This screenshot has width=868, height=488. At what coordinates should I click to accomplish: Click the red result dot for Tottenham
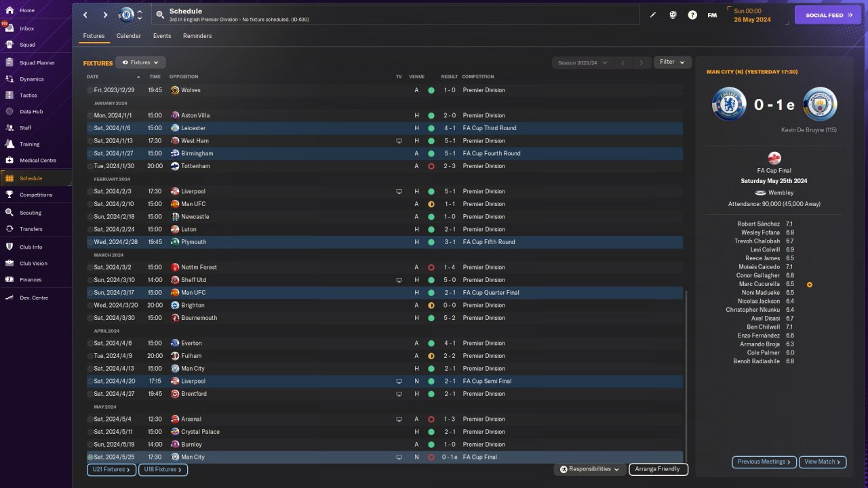point(431,166)
